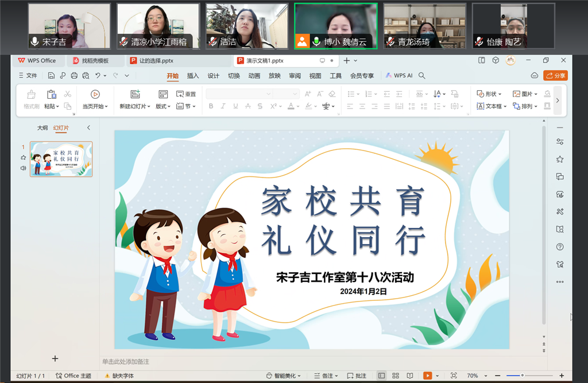Toggle the 备注 notes pane
The height and width of the screenshot is (383, 588).
(x=326, y=376)
